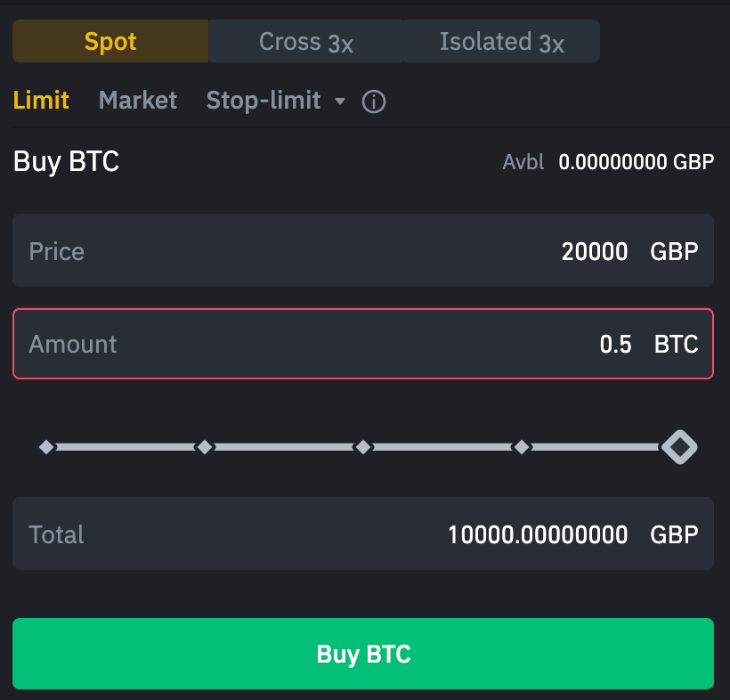730x700 pixels.
Task: Switch to Market order type
Action: tap(138, 101)
